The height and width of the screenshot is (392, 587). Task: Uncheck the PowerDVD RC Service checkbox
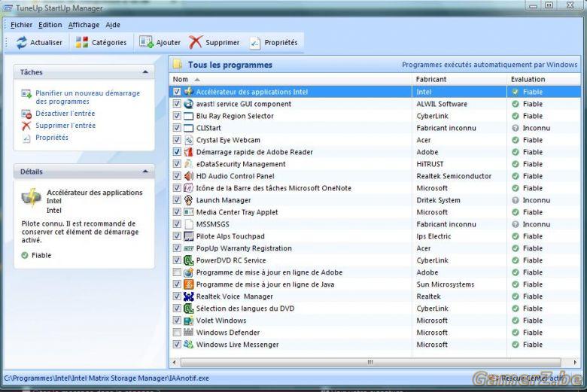coord(177,260)
